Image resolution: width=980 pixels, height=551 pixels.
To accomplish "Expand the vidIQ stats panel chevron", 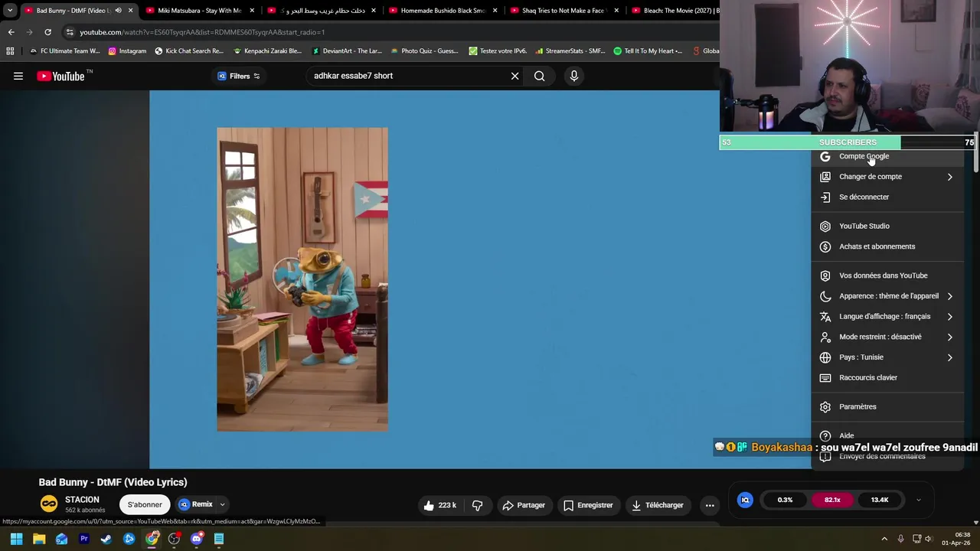I will click(x=918, y=500).
